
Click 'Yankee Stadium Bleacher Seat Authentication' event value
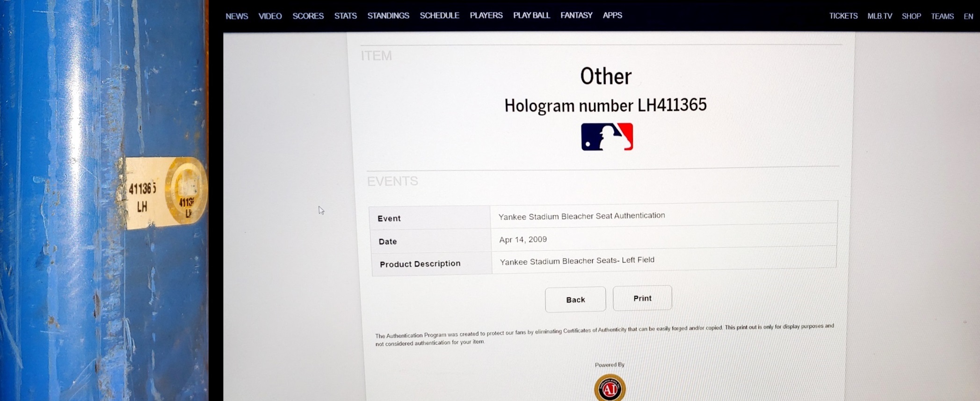point(581,216)
